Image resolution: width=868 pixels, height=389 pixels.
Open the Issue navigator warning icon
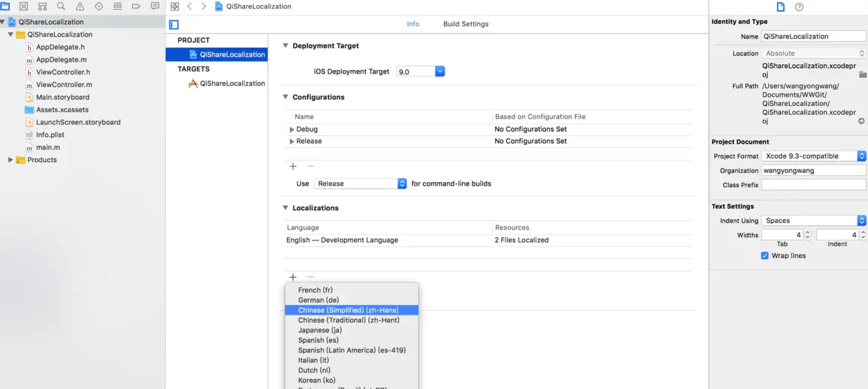pyautogui.click(x=80, y=6)
